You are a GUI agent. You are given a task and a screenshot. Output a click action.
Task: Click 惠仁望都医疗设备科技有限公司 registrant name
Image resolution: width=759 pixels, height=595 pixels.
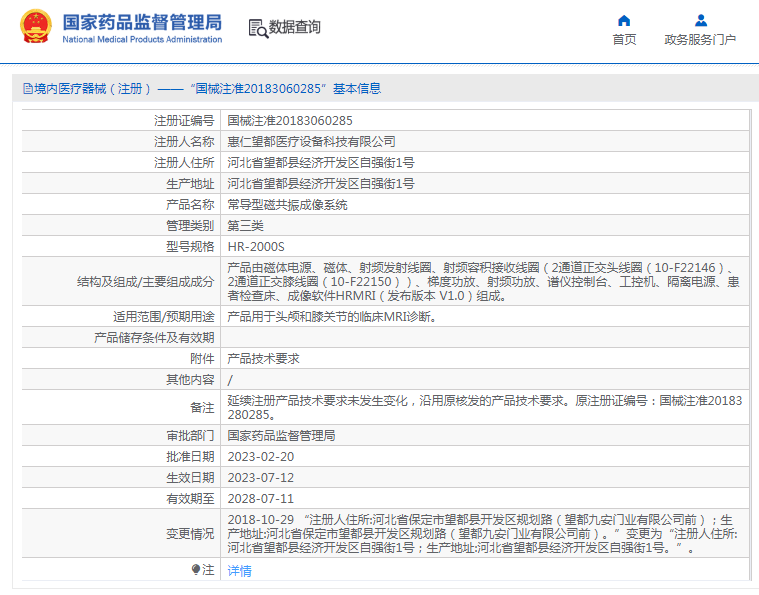tap(311, 142)
